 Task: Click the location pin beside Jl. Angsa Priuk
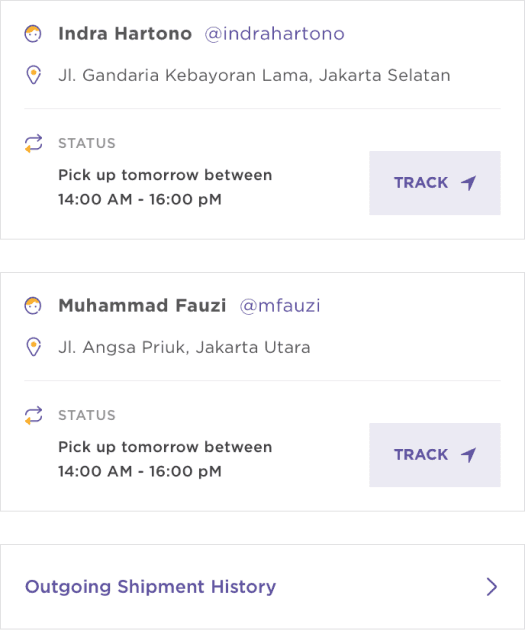tap(33, 347)
